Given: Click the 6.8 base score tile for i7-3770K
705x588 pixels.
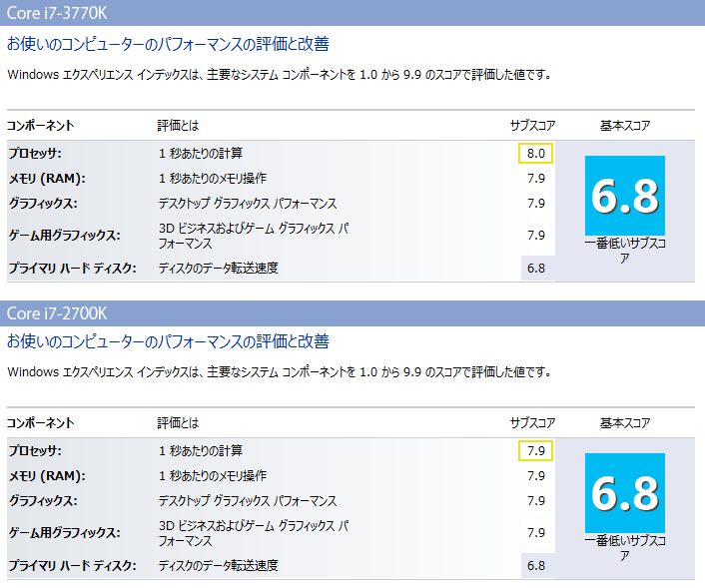Looking at the screenshot, I should click(625, 196).
